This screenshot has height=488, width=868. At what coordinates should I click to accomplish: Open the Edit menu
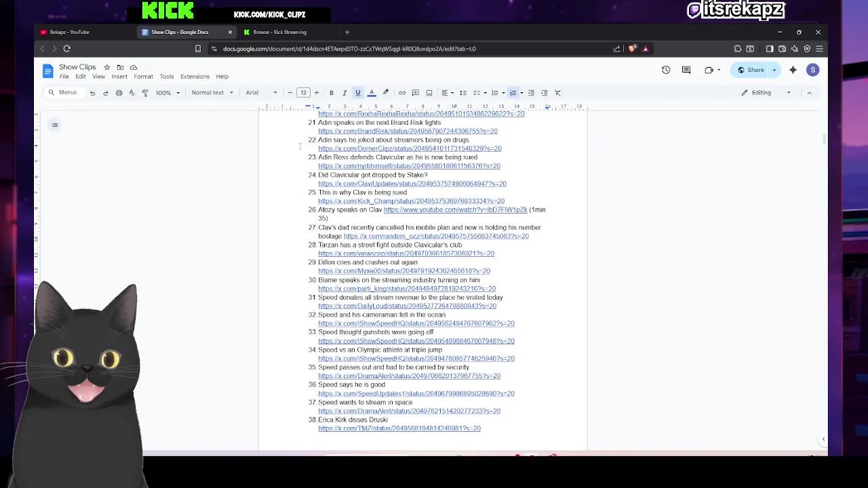point(81,77)
